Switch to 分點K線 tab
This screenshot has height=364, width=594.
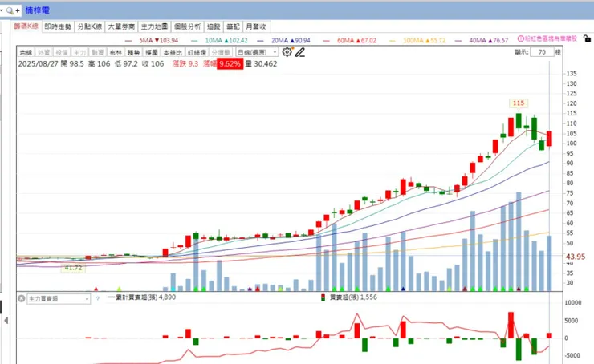tap(90, 26)
